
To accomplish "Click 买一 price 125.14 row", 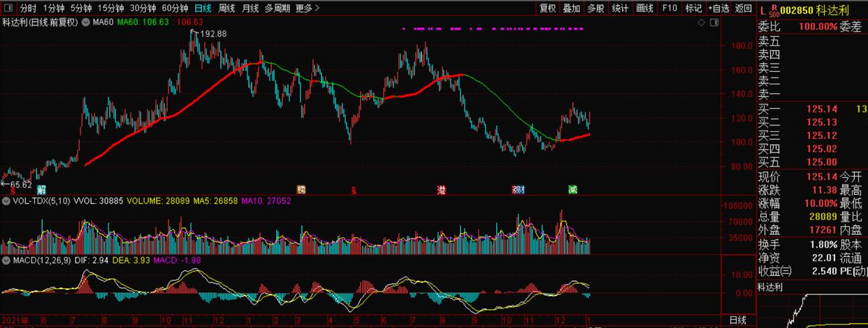I will tap(812, 109).
